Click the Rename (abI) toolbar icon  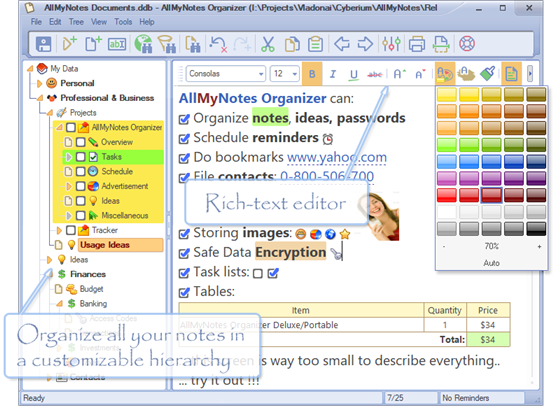[117, 44]
